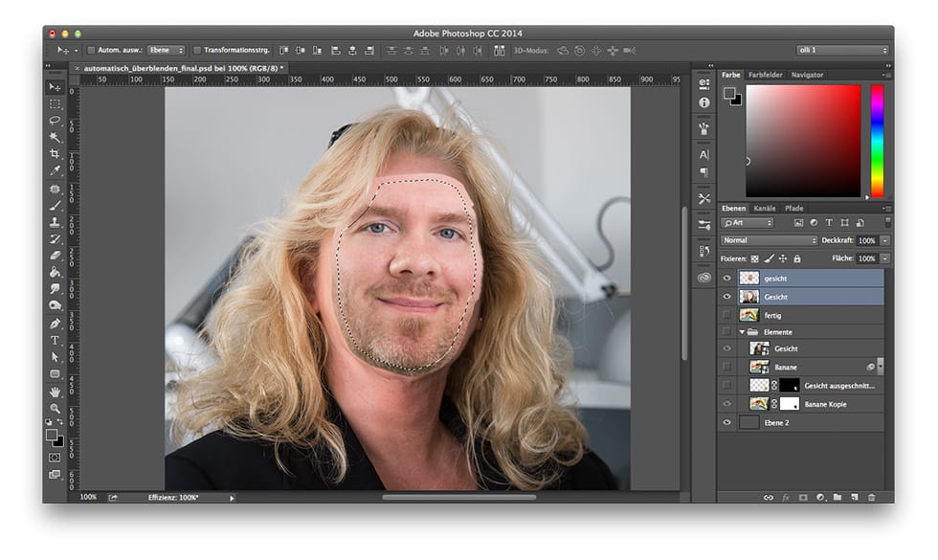Hide the lowercase 'gesicht' top layer
Viewport: 938px width, 560px height.
coord(726,279)
